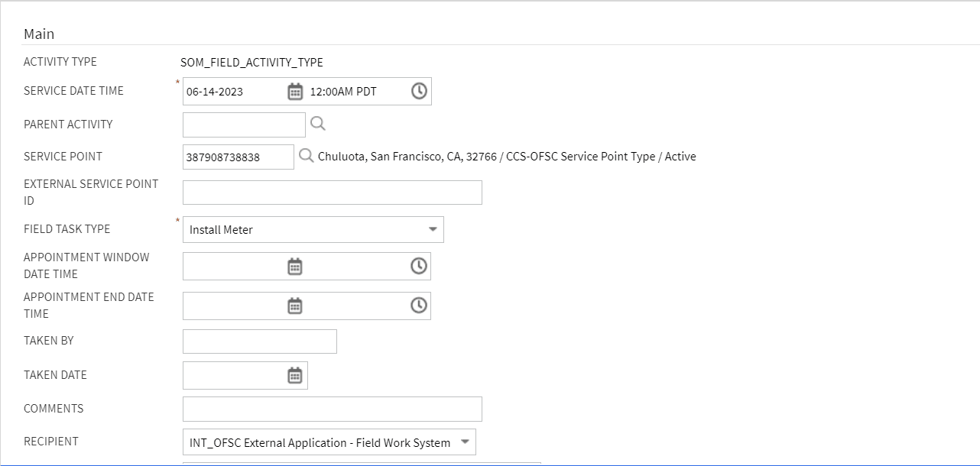Screen dimensions: 980x466
Task: Click the SERVICE DATE TIME label
Action: pos(73,91)
